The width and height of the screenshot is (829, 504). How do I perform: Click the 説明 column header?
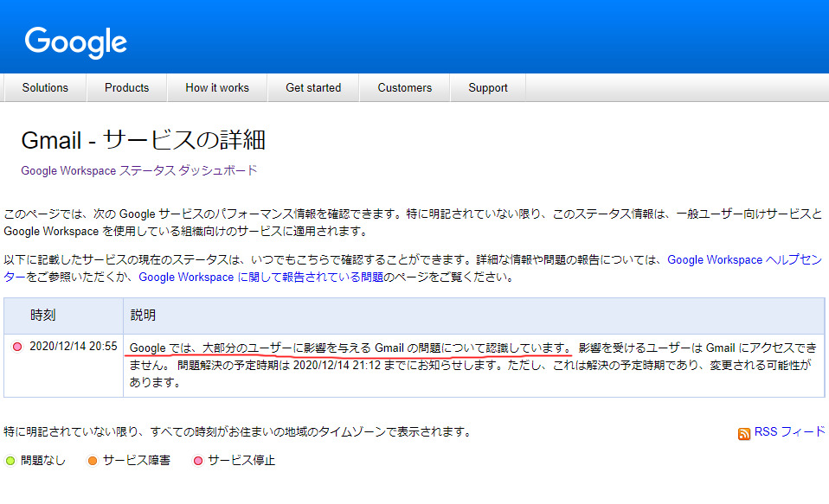coord(473,316)
